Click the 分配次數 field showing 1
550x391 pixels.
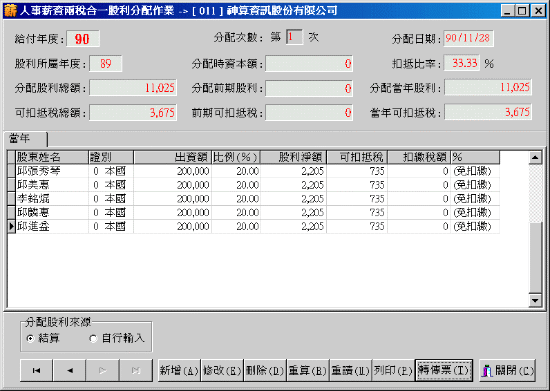[294, 37]
